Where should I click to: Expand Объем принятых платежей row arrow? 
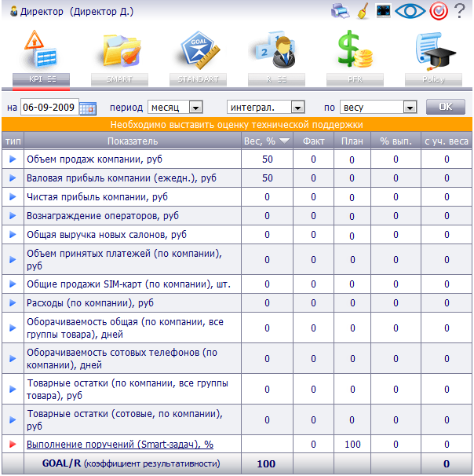13,259
